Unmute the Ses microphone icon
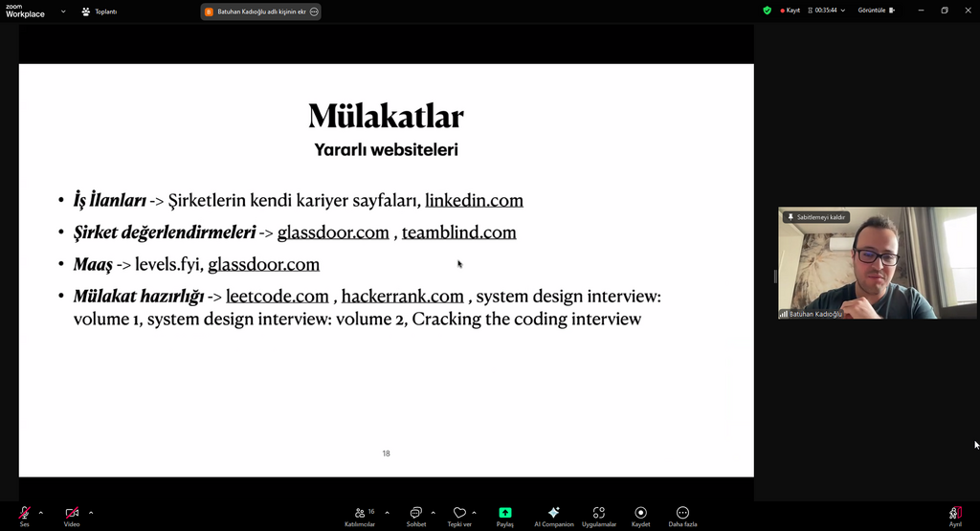Image resolution: width=980 pixels, height=531 pixels. (x=24, y=516)
